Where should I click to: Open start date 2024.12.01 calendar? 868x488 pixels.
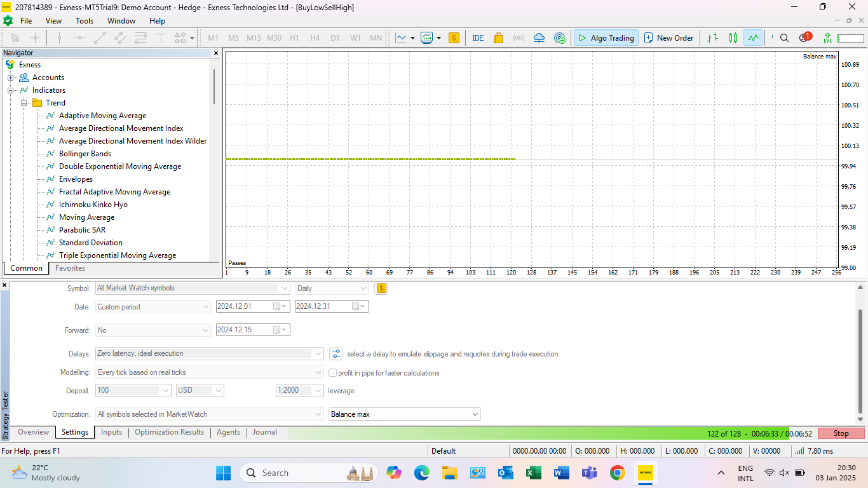tap(280, 306)
